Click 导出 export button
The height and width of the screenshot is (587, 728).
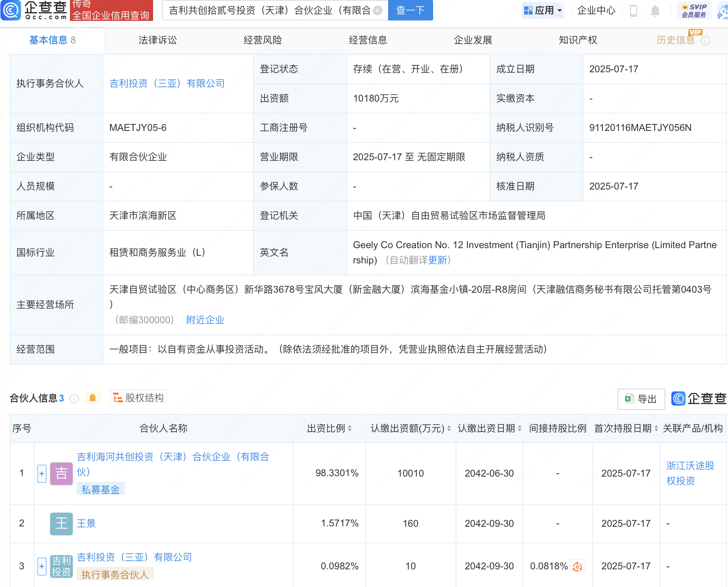(641, 399)
